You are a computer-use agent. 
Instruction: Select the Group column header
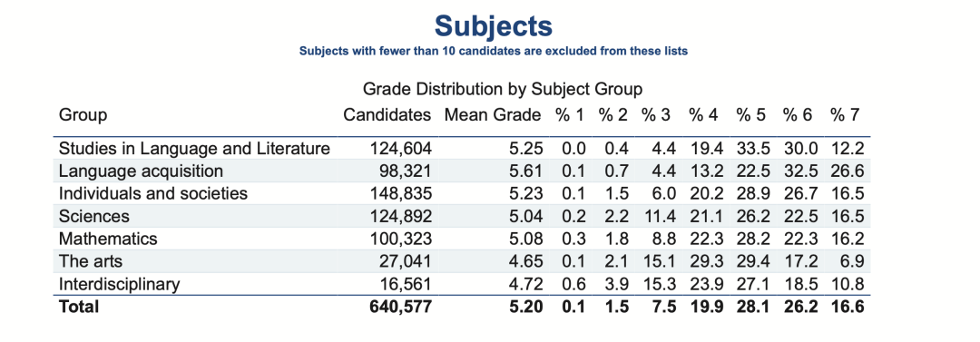click(83, 116)
